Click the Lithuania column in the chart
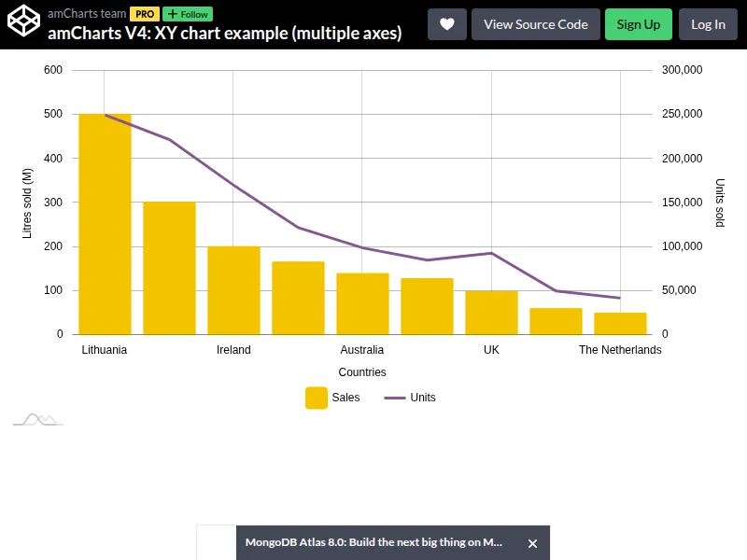Viewport: 747px width, 560px height. tap(104, 224)
